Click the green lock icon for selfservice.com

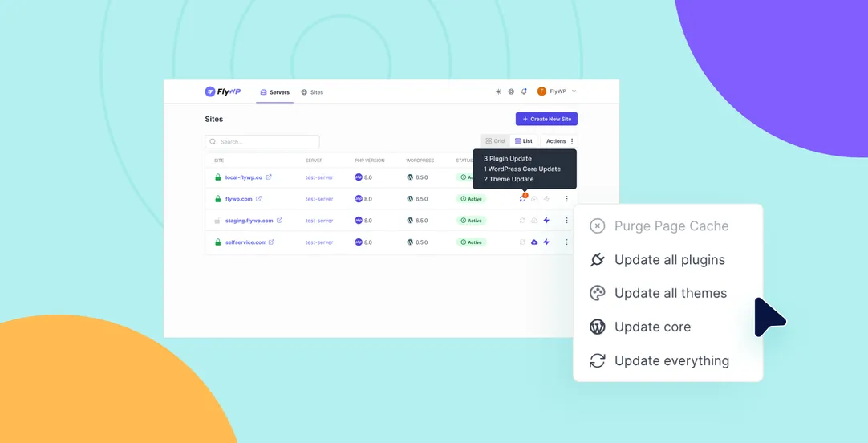[x=217, y=242]
